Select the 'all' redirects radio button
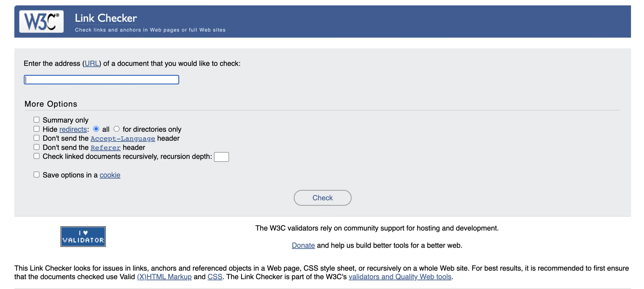 click(x=96, y=129)
